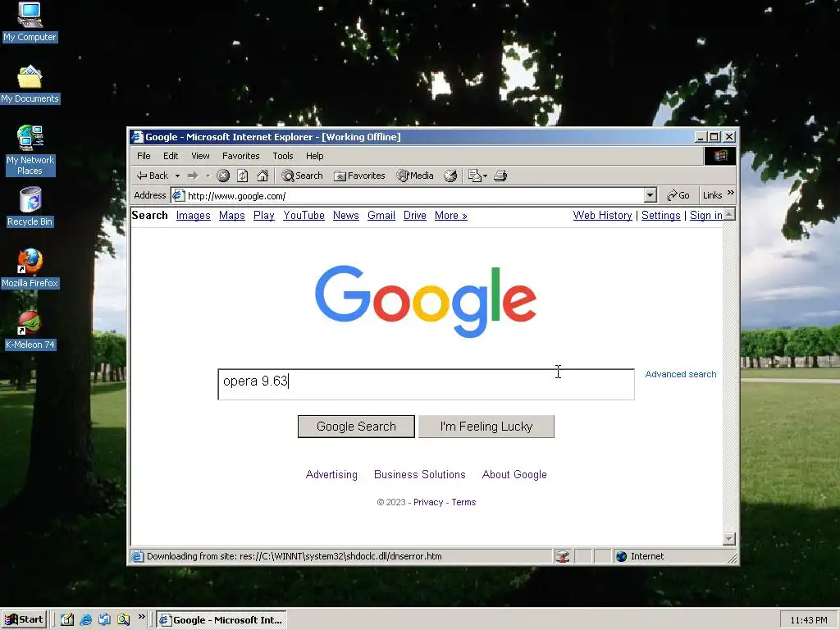
Task: Click the Google Search button
Action: tap(356, 427)
